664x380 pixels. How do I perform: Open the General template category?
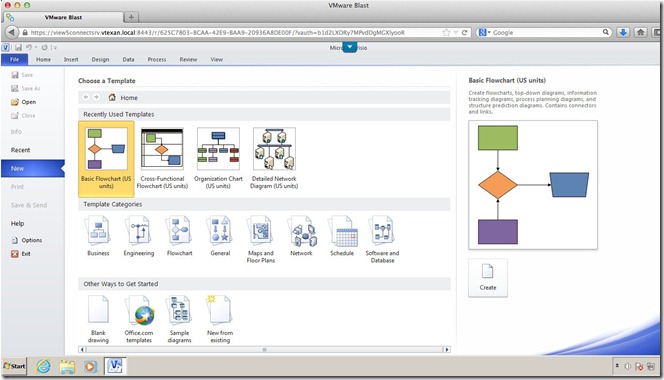tap(220, 236)
